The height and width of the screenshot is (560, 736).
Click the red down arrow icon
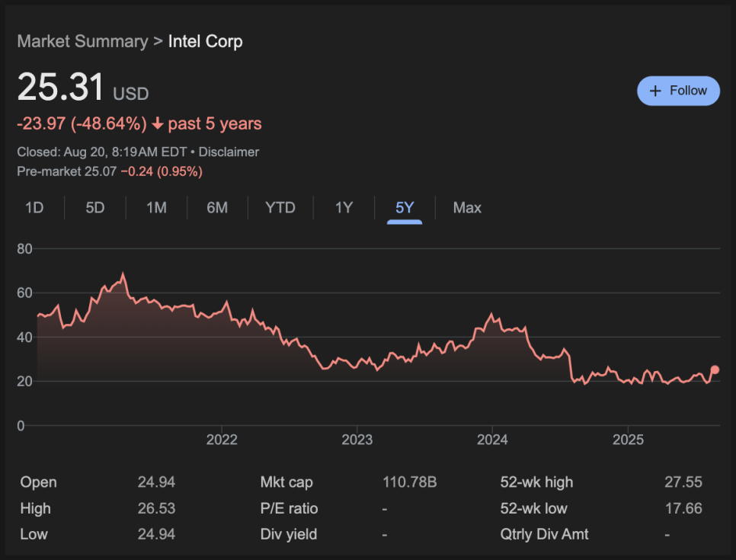click(x=158, y=123)
